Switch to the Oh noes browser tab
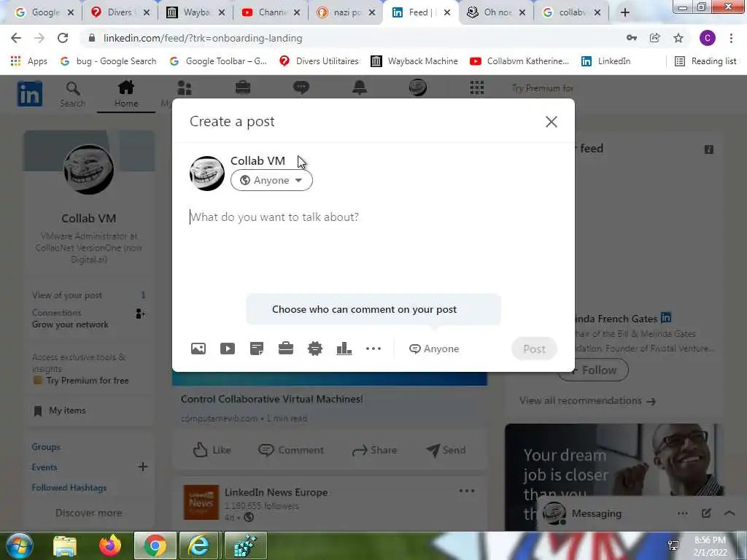747x560 pixels. tap(496, 12)
